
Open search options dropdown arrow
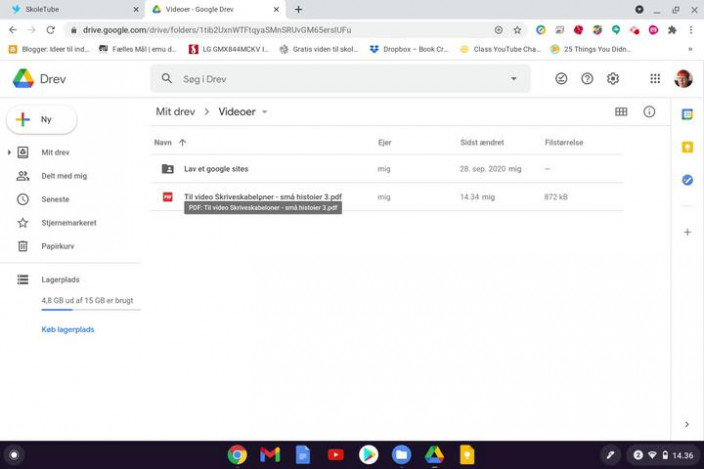point(514,79)
